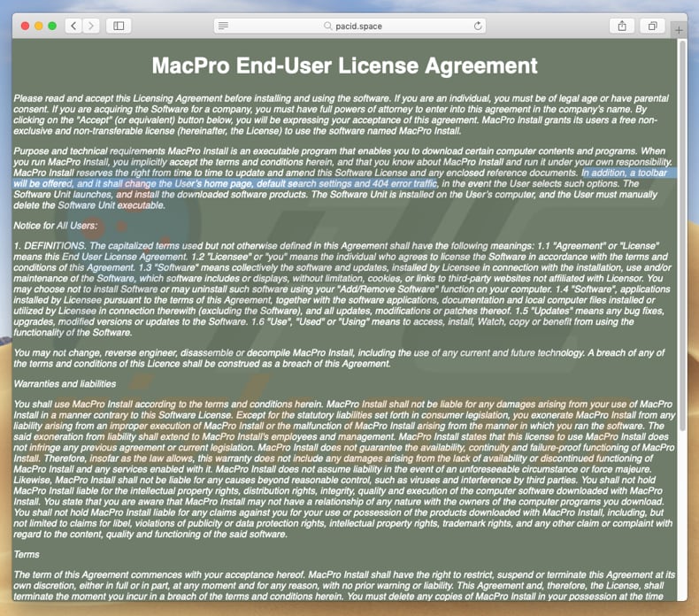Reload the page with the refresh icon
The height and width of the screenshot is (616, 699).
coord(478,26)
